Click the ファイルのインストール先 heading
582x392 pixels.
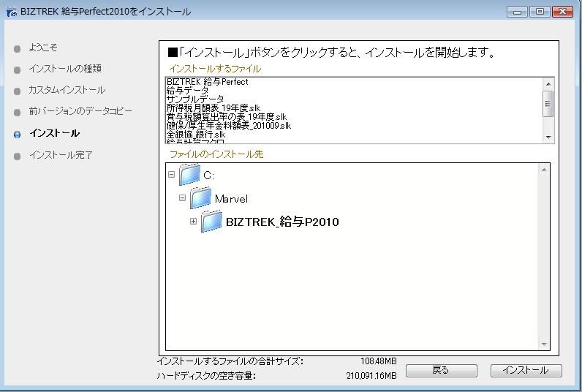[216, 154]
